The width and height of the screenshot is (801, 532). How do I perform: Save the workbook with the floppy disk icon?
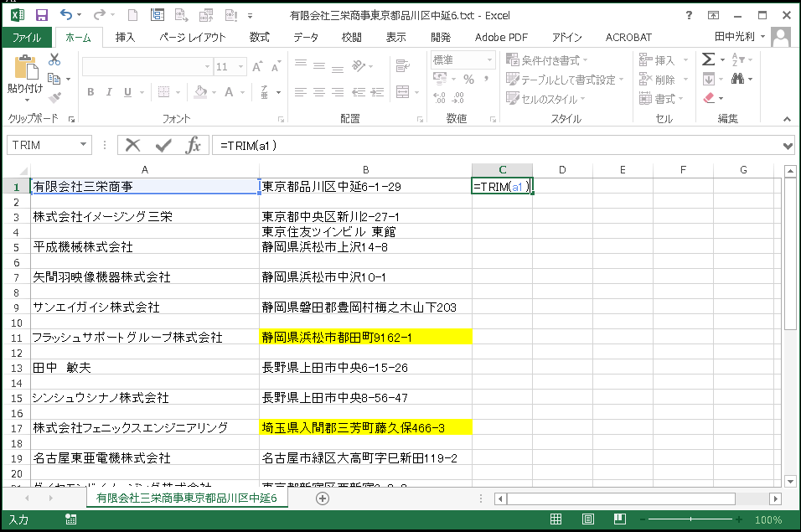(41, 15)
